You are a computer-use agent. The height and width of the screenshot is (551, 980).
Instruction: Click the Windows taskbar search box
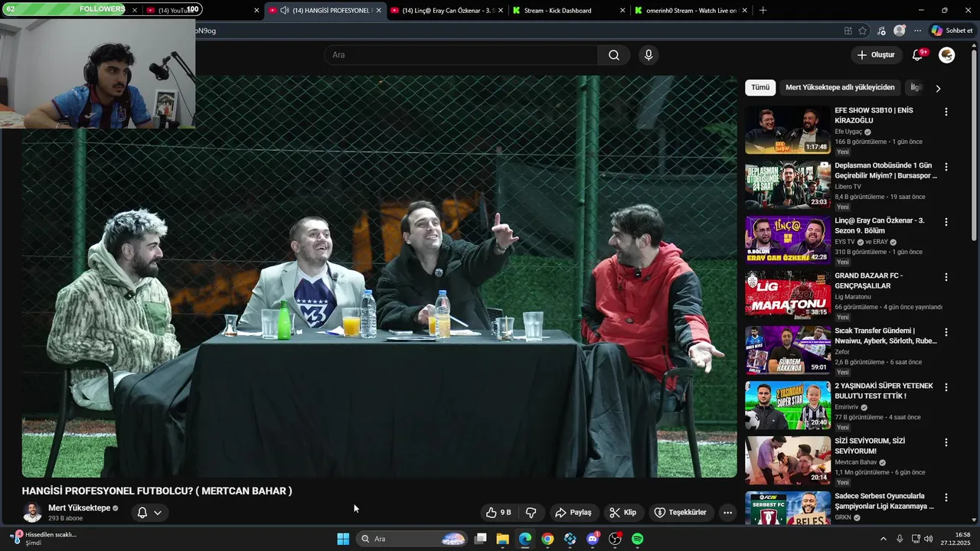411,539
